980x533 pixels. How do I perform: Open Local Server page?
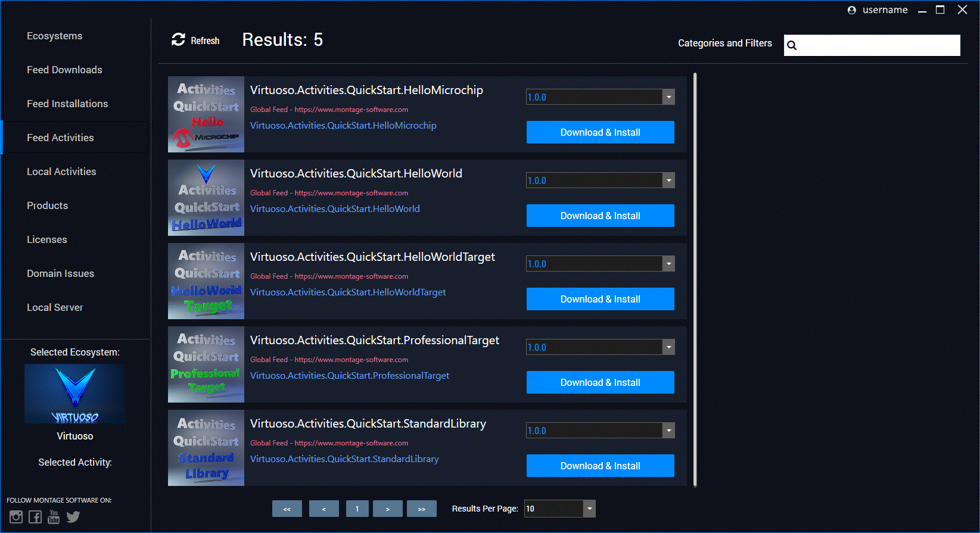(55, 307)
